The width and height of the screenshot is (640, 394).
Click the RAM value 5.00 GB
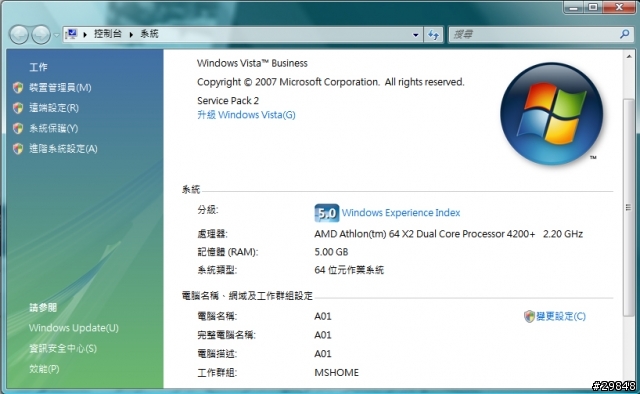tap(331, 252)
